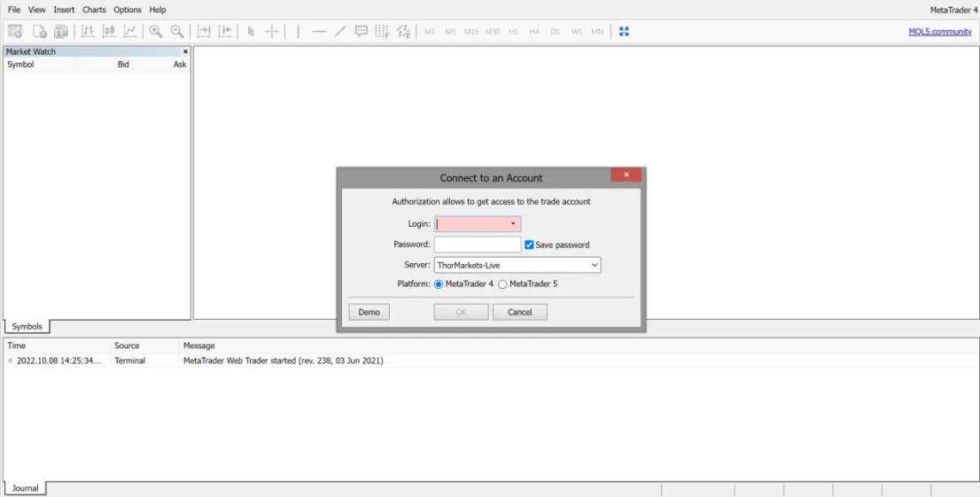Uncheck the Save password checkbox

(x=529, y=245)
